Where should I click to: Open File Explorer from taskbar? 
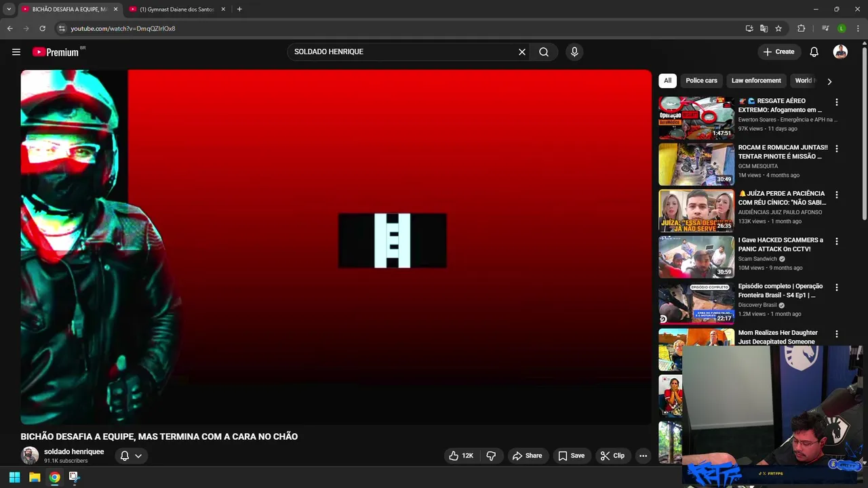pyautogui.click(x=35, y=477)
